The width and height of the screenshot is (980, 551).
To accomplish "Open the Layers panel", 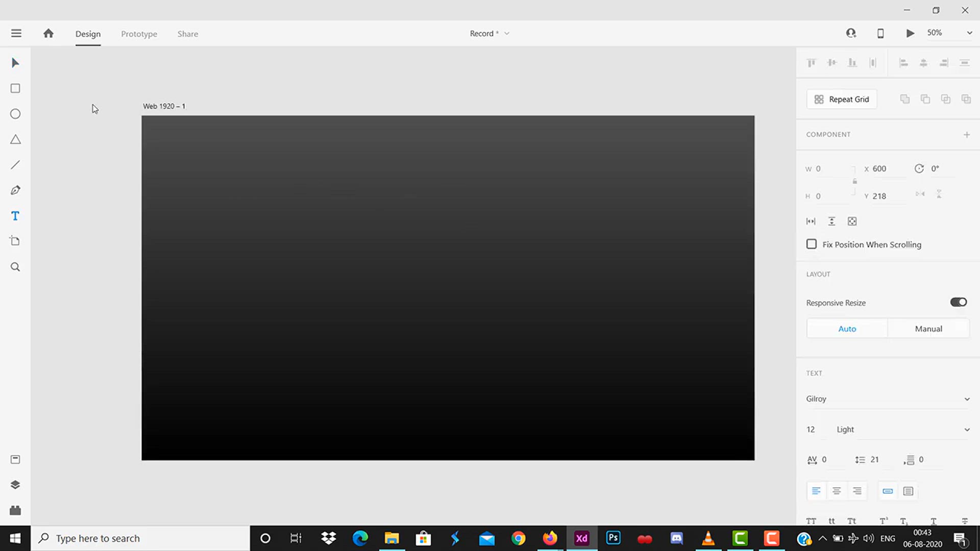I will coord(15,484).
